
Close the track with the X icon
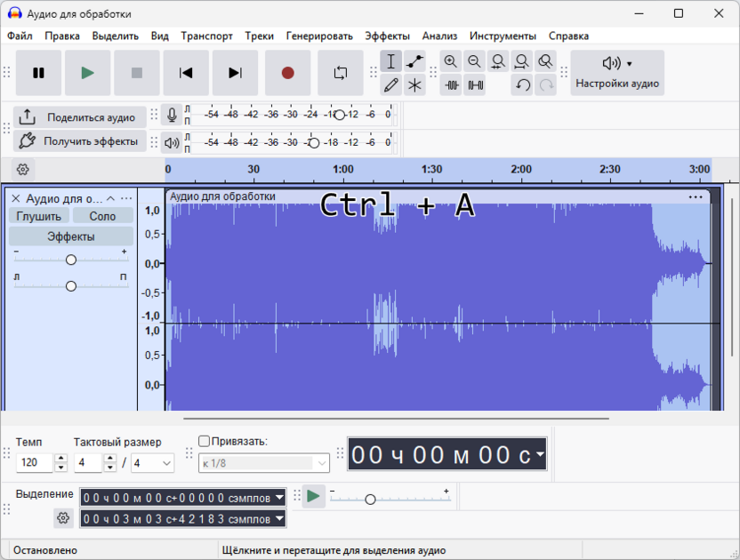pos(16,198)
